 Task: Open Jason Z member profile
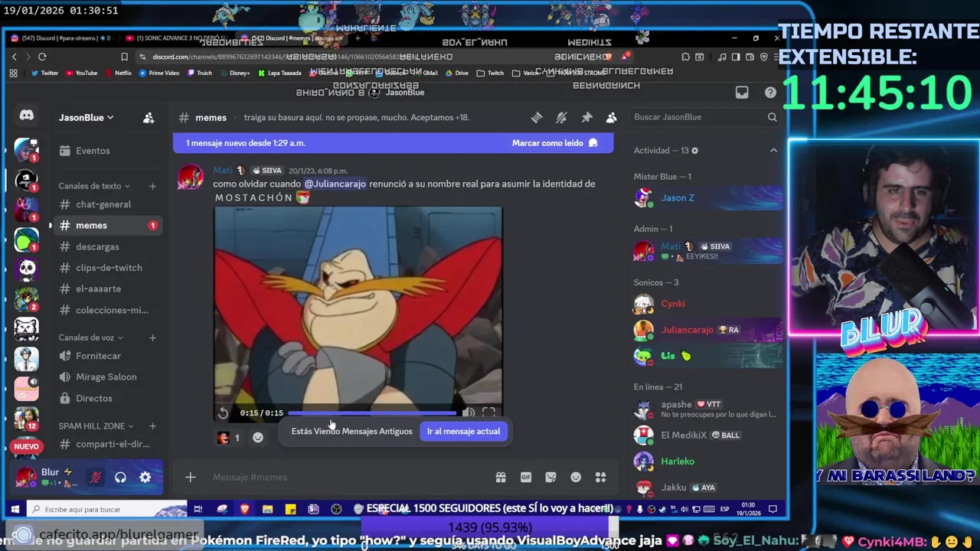tap(708, 198)
